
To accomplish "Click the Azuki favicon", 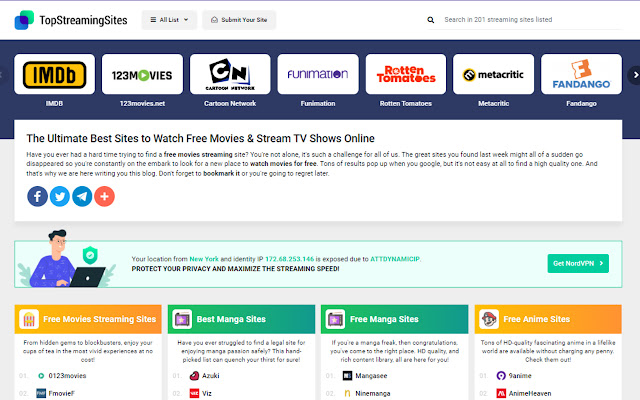I will click(194, 376).
